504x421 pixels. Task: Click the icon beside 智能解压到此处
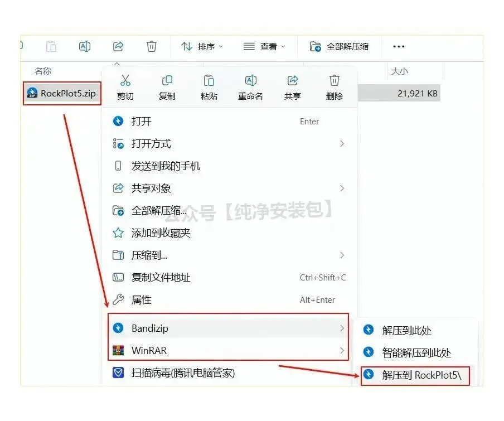pos(369,352)
